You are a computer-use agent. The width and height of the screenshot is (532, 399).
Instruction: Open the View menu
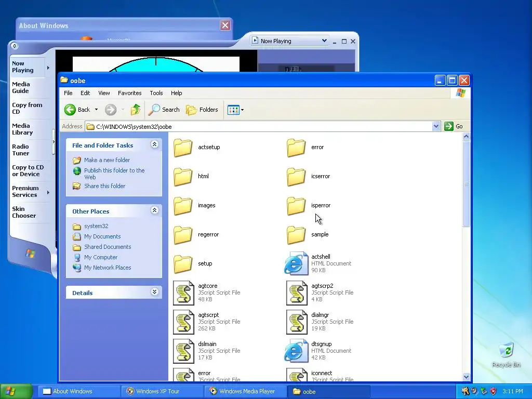coord(104,93)
